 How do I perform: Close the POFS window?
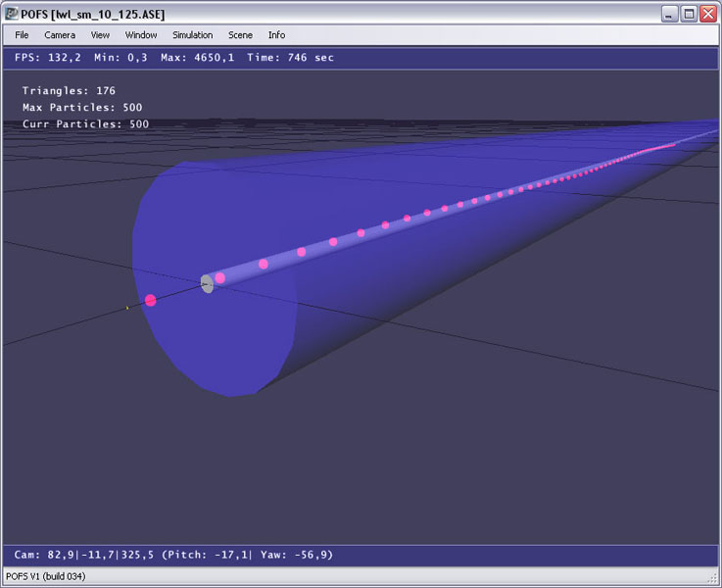point(708,14)
